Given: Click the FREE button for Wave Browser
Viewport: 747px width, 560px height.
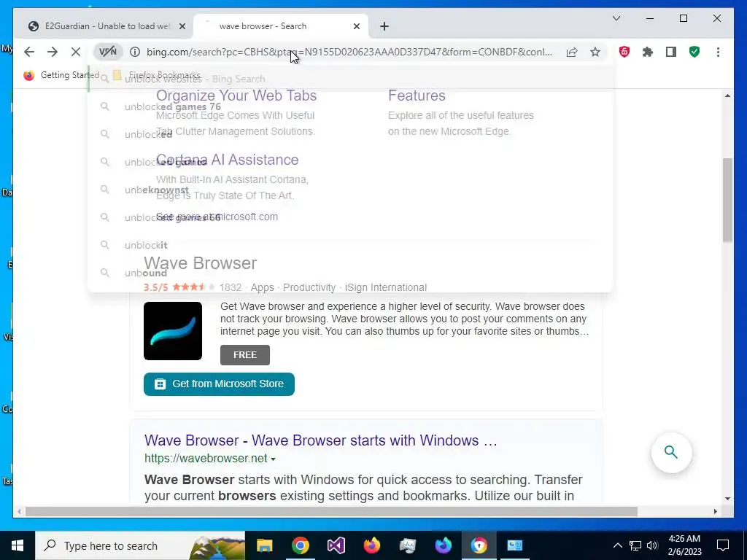Looking at the screenshot, I should [x=245, y=355].
